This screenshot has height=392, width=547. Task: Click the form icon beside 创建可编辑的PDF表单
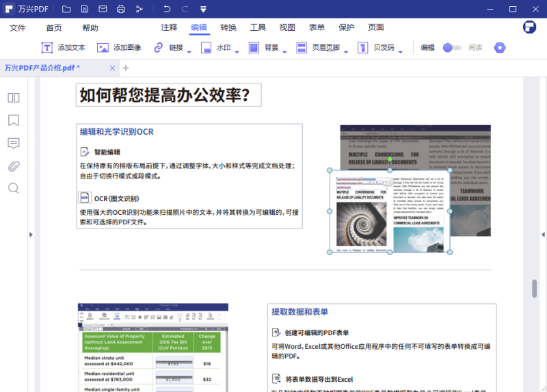click(276, 332)
